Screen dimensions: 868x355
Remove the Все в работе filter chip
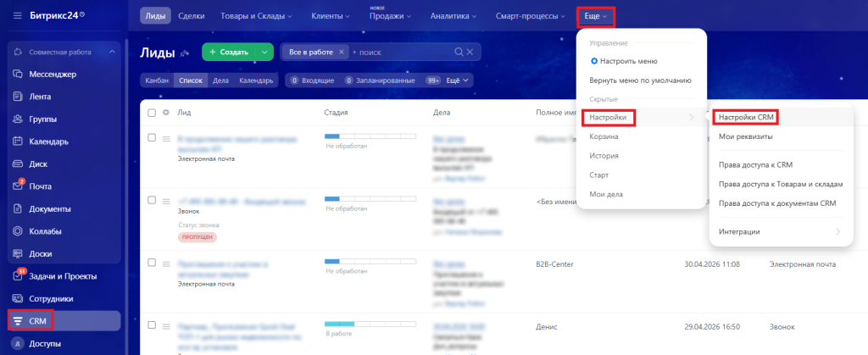coord(342,52)
